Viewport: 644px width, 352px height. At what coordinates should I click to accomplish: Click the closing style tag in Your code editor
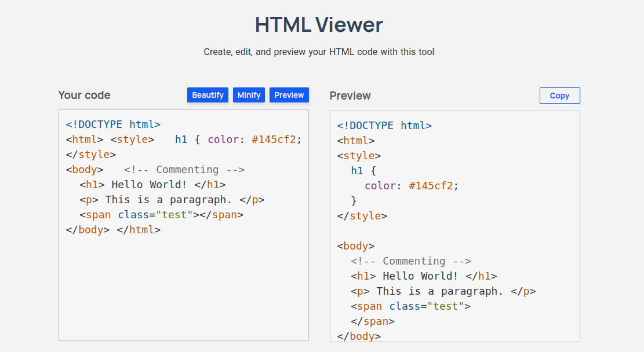[x=91, y=155]
